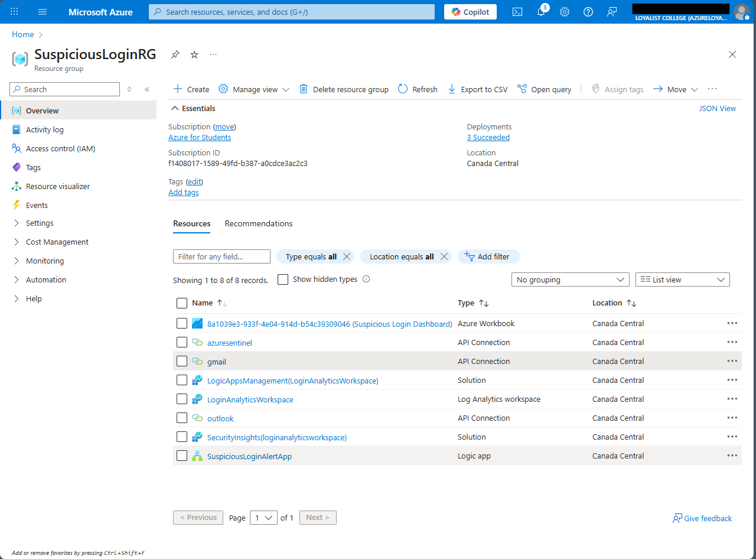This screenshot has height=559, width=756.
Task: Collapse the Essentials section
Action: (x=193, y=108)
